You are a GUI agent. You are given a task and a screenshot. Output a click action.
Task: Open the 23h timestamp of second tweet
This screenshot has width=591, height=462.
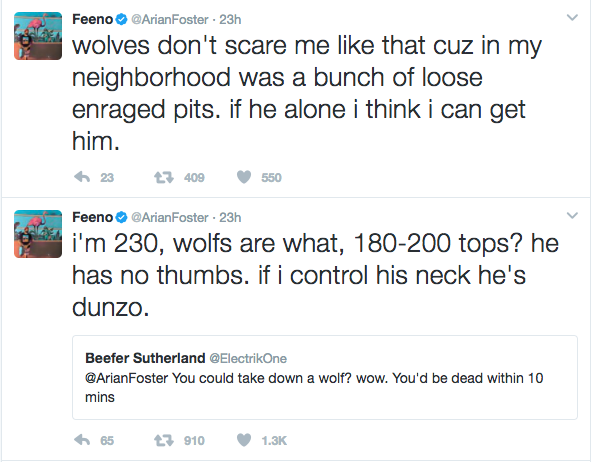pyautogui.click(x=230, y=218)
